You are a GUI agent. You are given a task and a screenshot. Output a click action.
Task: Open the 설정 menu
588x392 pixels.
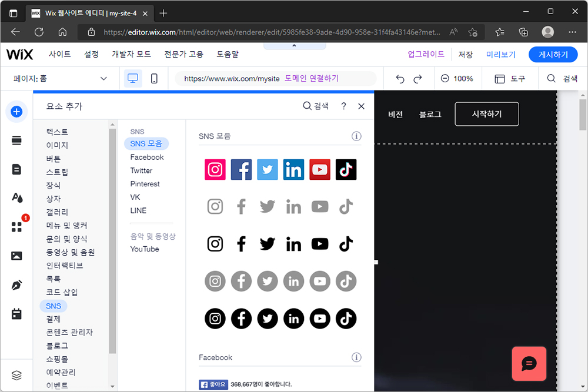point(91,54)
